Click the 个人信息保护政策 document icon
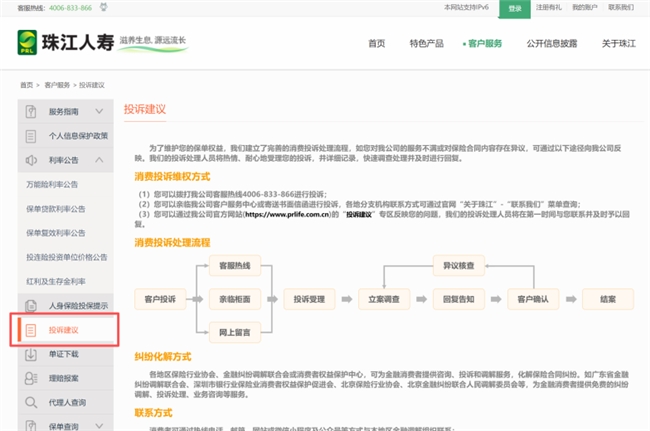Viewport: 650px width, 431px height. point(31,136)
